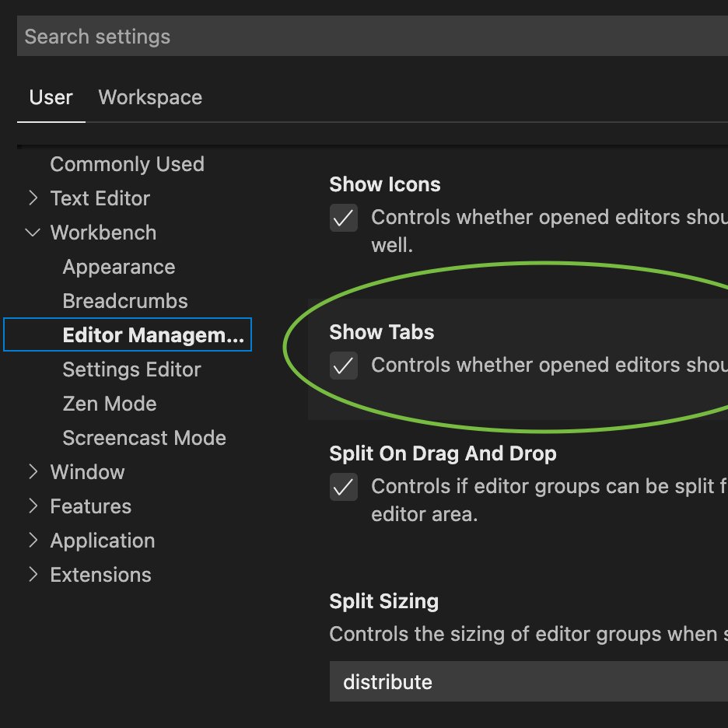Viewport: 728px width, 728px height.
Task: Select the Application tree label
Action: pyautogui.click(x=103, y=541)
